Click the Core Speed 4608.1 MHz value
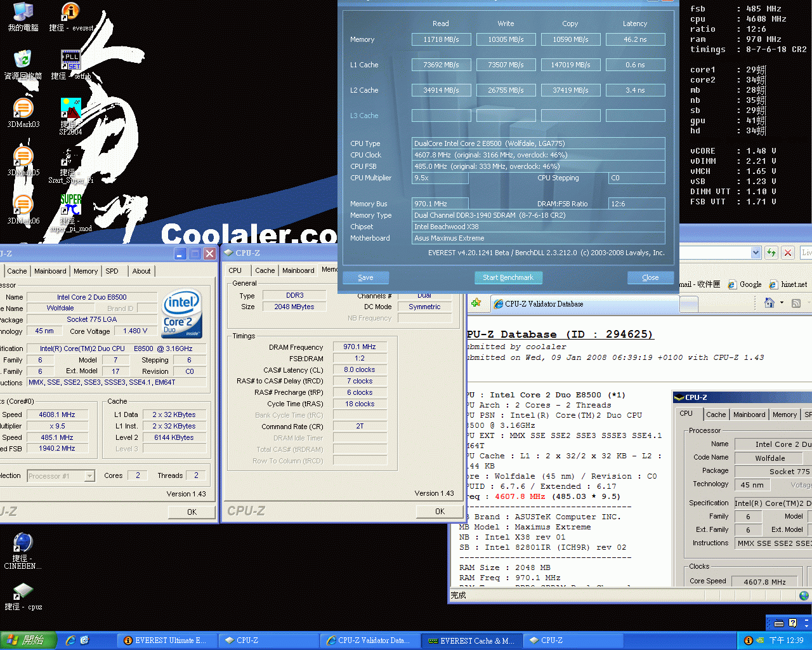 tap(56, 415)
